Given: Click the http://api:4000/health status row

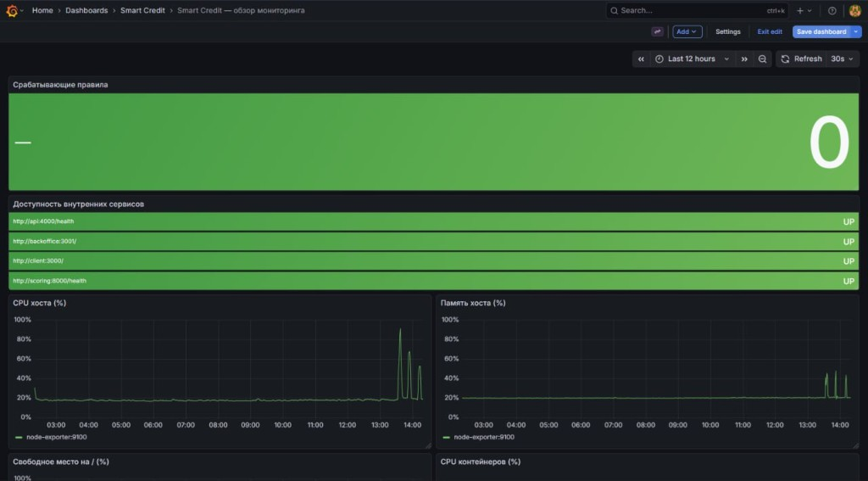Looking at the screenshot, I should click(433, 221).
